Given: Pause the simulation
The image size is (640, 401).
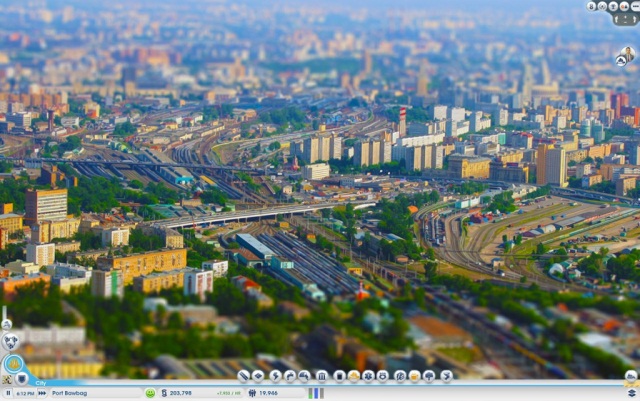Looking at the screenshot, I should [x=8, y=393].
